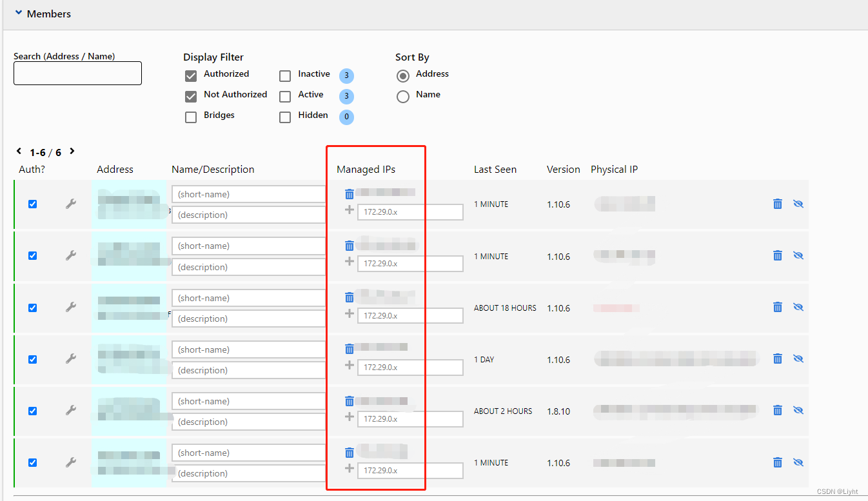This screenshot has width=868, height=501.
Task: Click short-name field in ABOUT 18 HOURS row
Action: pos(249,298)
